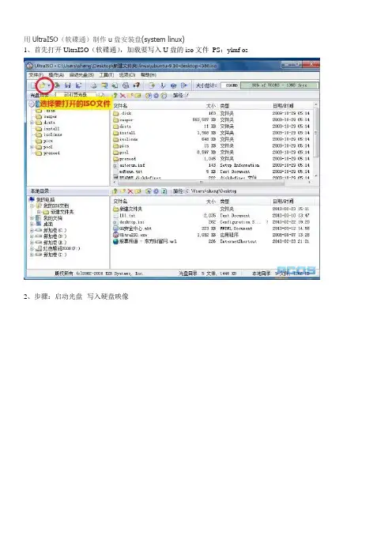Expand the 新加卷 (D:) drive node
The height and width of the screenshot is (555, 392).
(32, 236)
